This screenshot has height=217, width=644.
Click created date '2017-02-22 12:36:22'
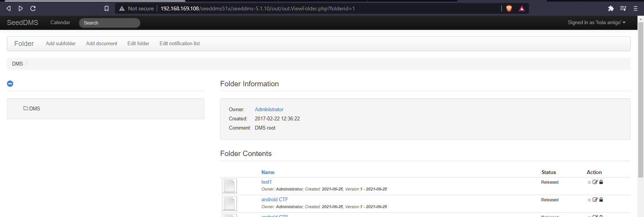pyautogui.click(x=277, y=119)
